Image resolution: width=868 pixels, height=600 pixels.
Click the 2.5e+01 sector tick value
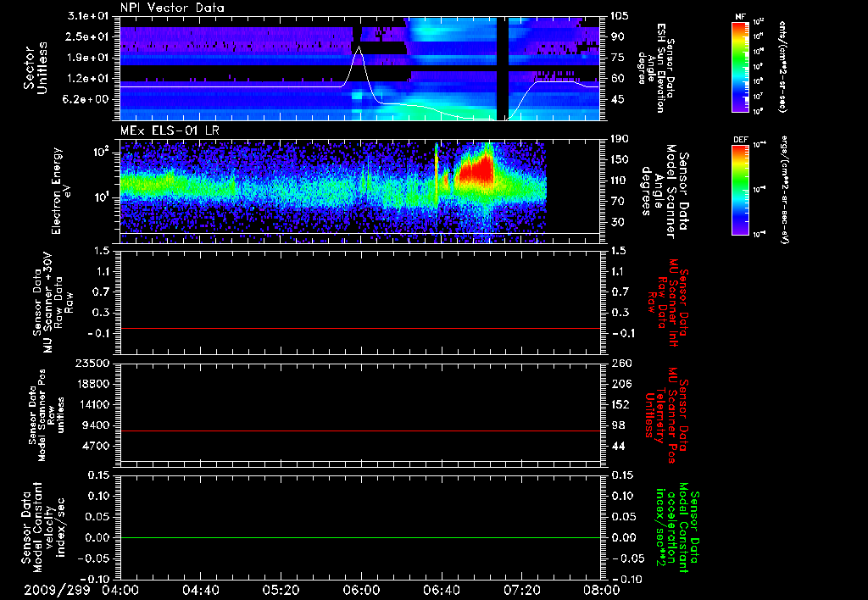pos(88,36)
